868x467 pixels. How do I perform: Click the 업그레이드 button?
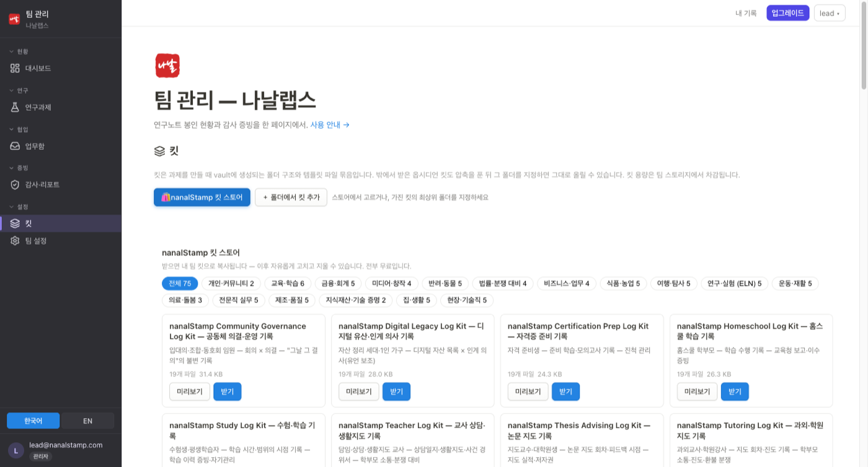click(x=788, y=13)
